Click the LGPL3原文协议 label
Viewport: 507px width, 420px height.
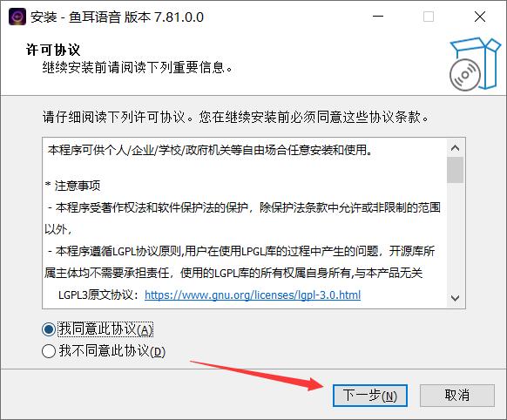[98, 295]
